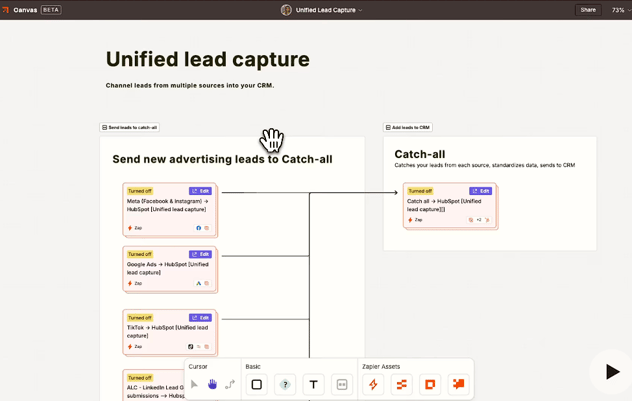Image resolution: width=632 pixels, height=401 pixels.
Task: Click the Zap lightning icon on Google Ads card
Action: tap(130, 283)
